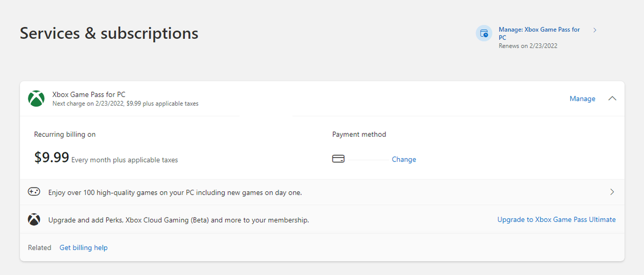This screenshot has height=275, width=644.
Task: Click the subscription renewal icon next to Manage: Xbox Game Pass
Action: click(484, 33)
